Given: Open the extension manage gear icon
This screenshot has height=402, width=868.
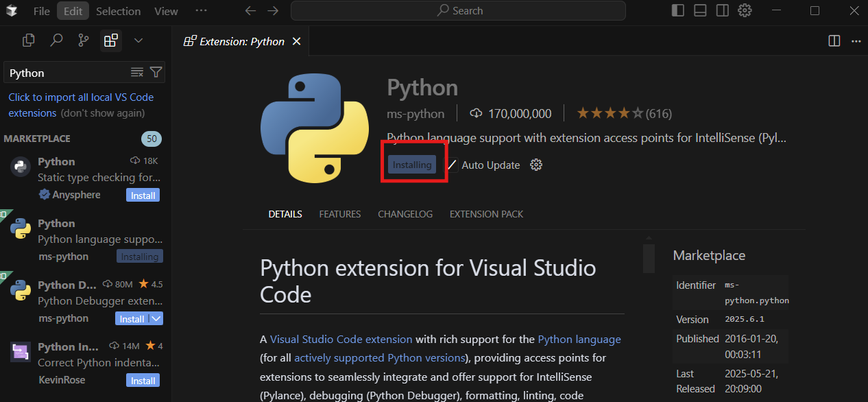Looking at the screenshot, I should click(x=537, y=165).
